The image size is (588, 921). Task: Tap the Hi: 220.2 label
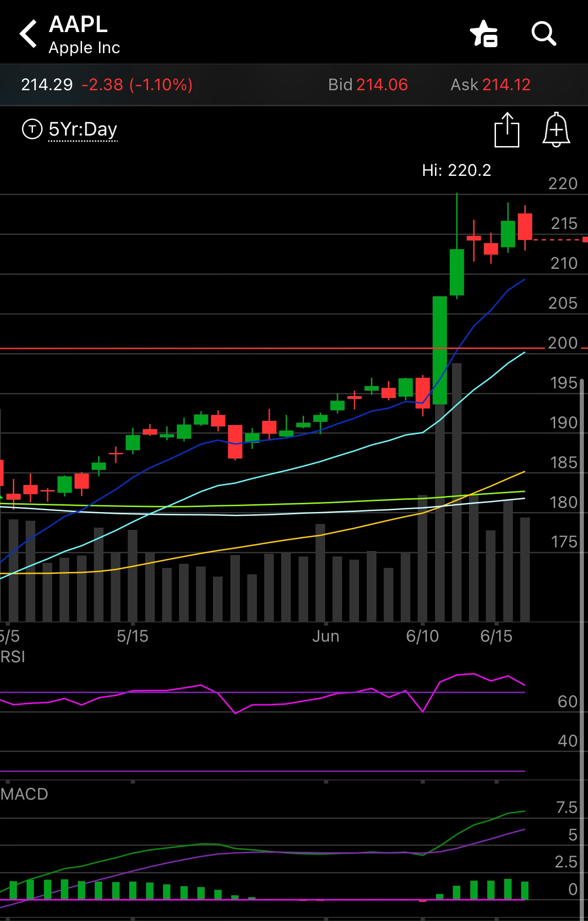tap(457, 170)
